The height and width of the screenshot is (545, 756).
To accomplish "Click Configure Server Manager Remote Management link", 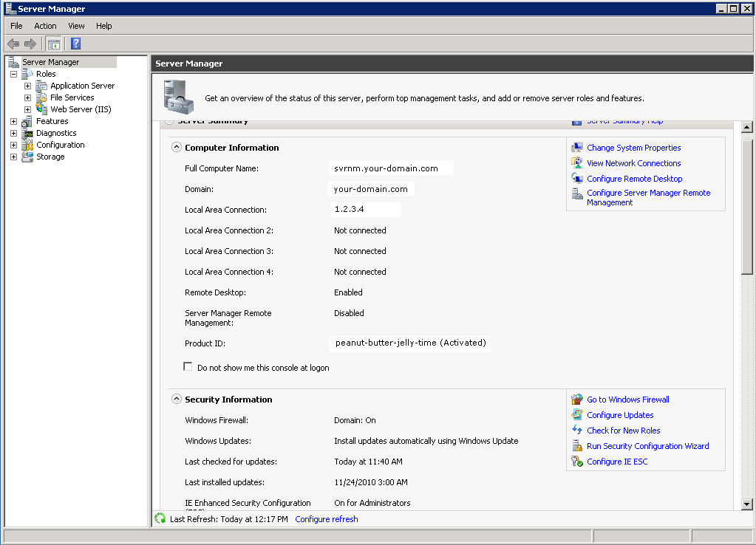I will (x=649, y=198).
